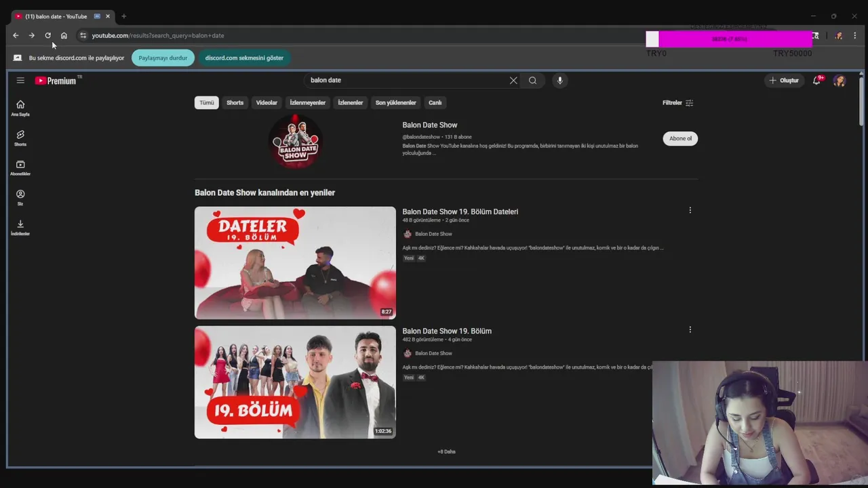Open Abonelikler in the sidebar
Screen dimensions: 868x488
[x=20, y=167]
